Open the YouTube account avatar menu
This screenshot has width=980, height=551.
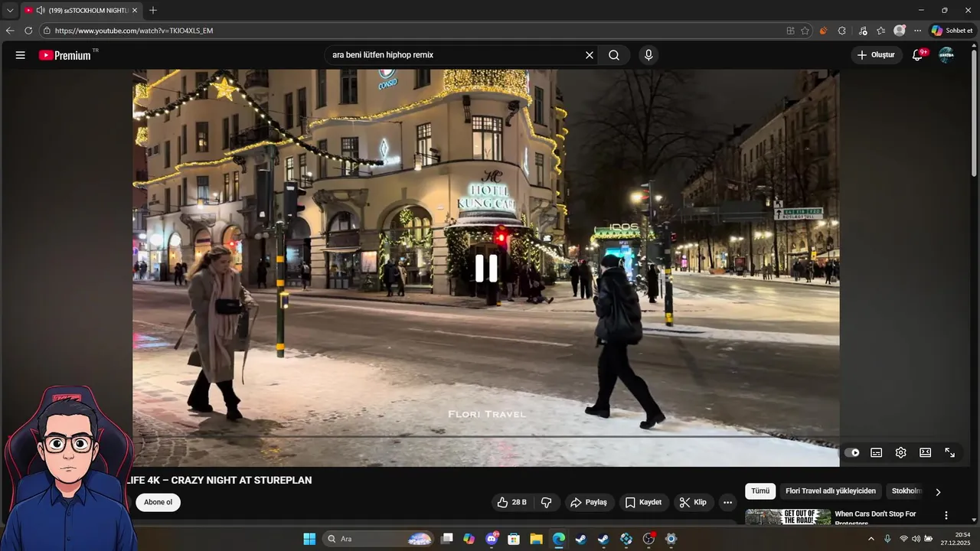pyautogui.click(x=946, y=55)
